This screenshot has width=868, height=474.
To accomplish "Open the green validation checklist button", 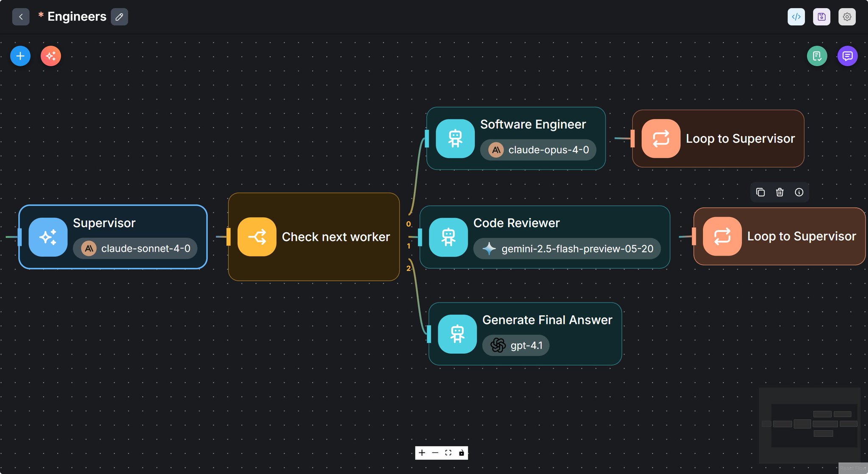I will click(x=817, y=56).
